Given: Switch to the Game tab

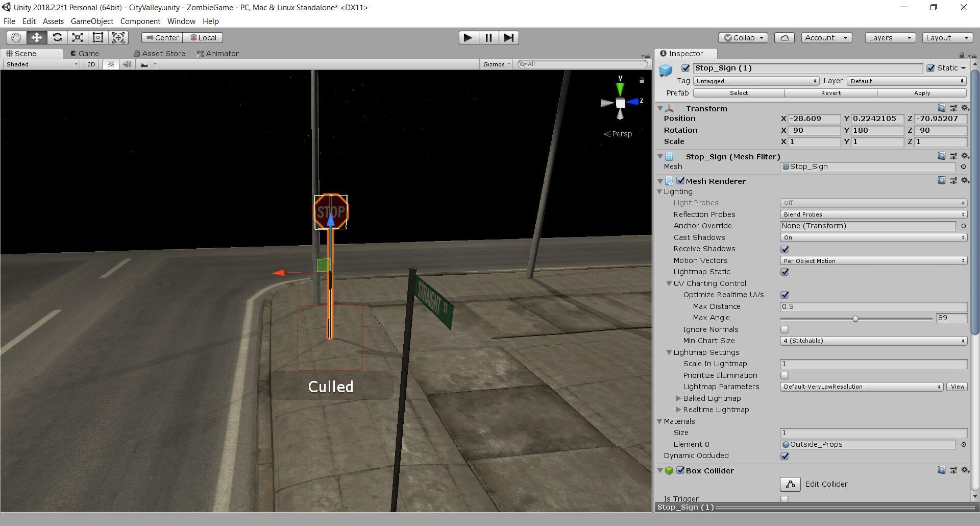Looking at the screenshot, I should [84, 53].
